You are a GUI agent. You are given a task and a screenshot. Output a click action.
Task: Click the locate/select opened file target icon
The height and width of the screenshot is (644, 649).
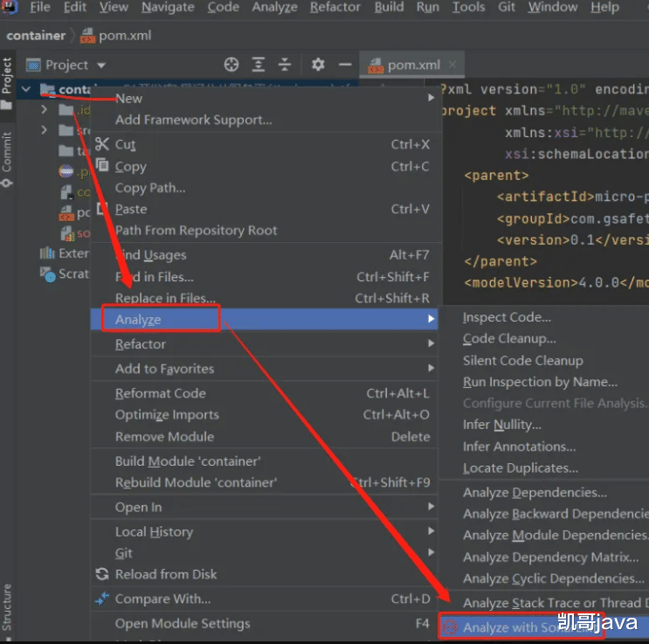[231, 65]
